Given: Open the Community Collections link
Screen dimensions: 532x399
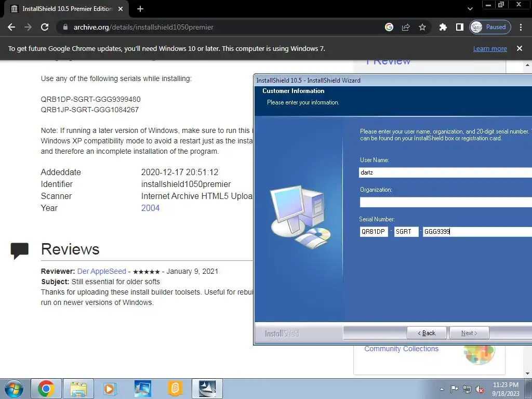Looking at the screenshot, I should tap(402, 349).
